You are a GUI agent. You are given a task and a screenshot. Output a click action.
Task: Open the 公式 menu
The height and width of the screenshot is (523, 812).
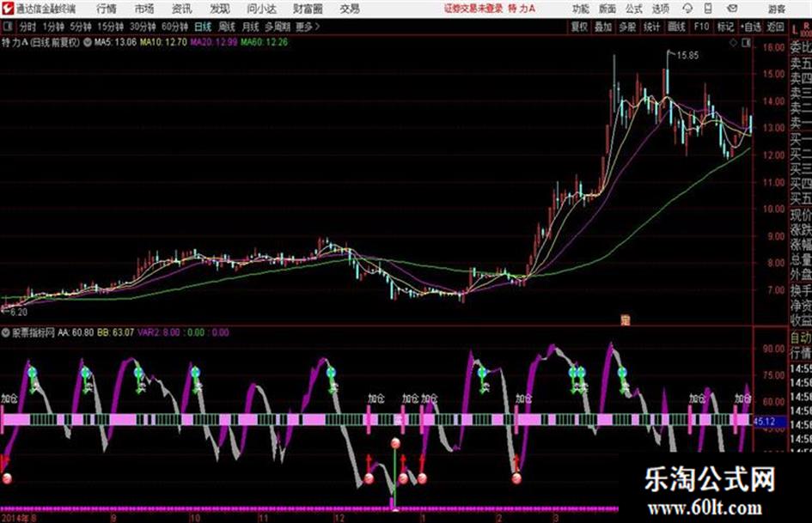pos(633,9)
